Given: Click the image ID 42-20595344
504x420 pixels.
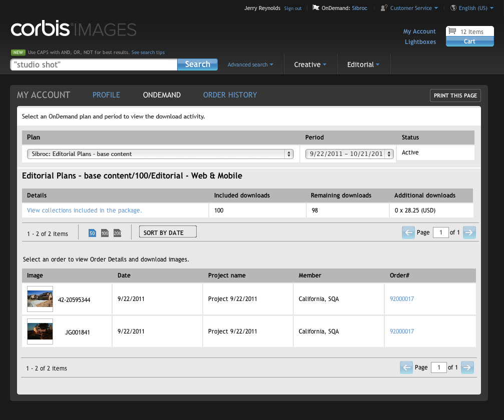Looking at the screenshot, I should click(74, 300).
